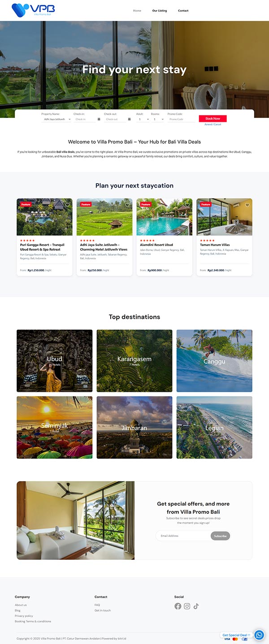Viewport: 269px width, 644px height.
Task: Select the Ubud destination tile
Action: tap(55, 361)
